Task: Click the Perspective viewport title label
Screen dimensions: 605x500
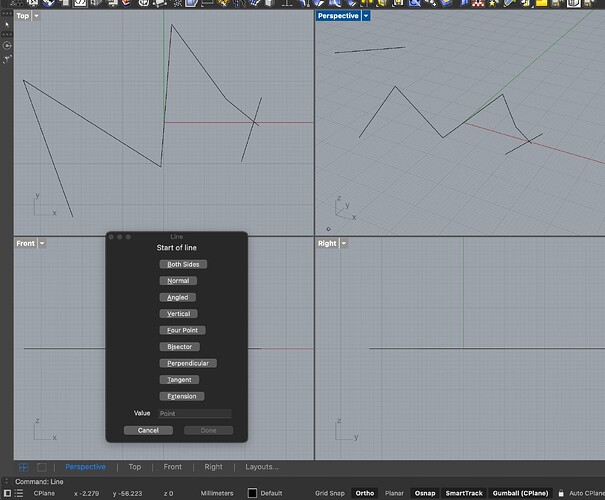Action: click(x=338, y=16)
